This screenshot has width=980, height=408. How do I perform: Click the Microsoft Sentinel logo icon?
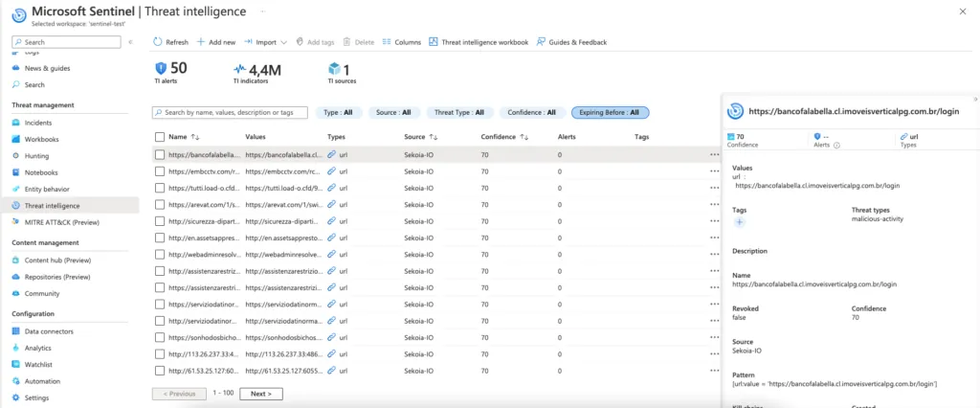[19, 15]
